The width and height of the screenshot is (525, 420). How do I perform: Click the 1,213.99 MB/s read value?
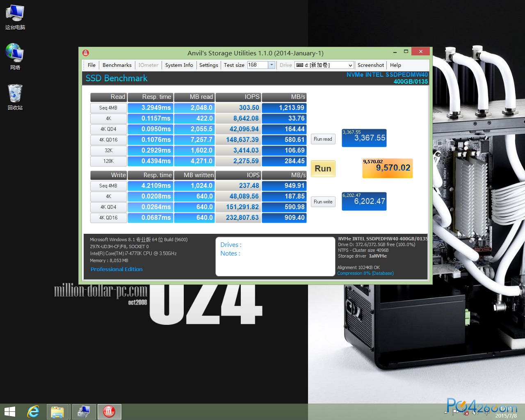tap(284, 108)
